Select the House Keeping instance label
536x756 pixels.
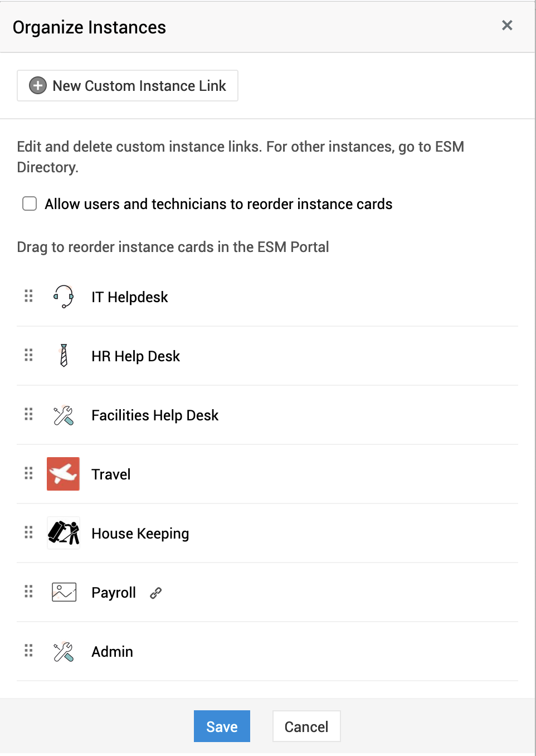click(140, 534)
